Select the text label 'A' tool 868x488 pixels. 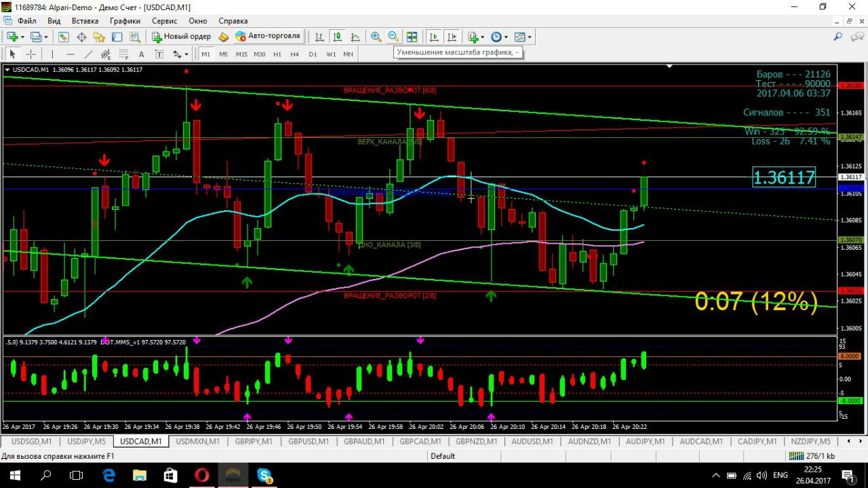141,54
